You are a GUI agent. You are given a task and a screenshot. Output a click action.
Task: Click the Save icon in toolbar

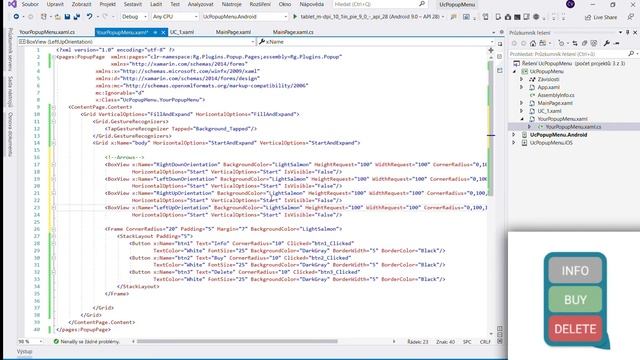67,17
